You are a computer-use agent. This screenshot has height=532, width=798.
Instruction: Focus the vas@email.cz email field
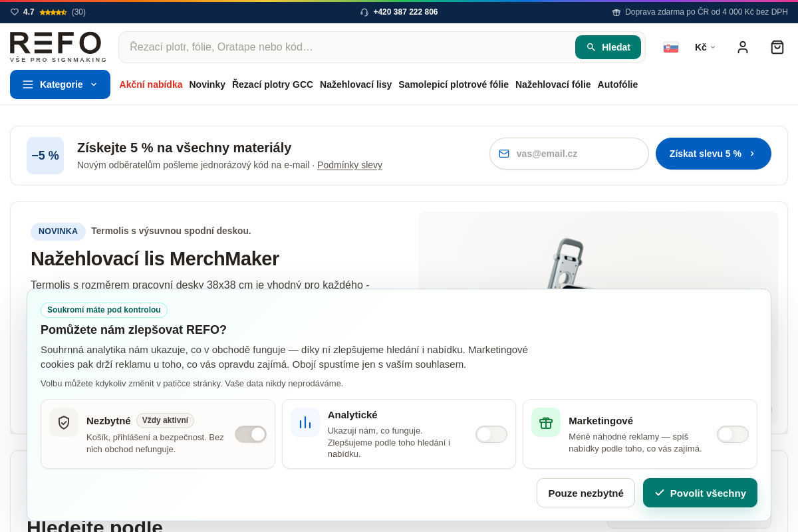point(569,154)
